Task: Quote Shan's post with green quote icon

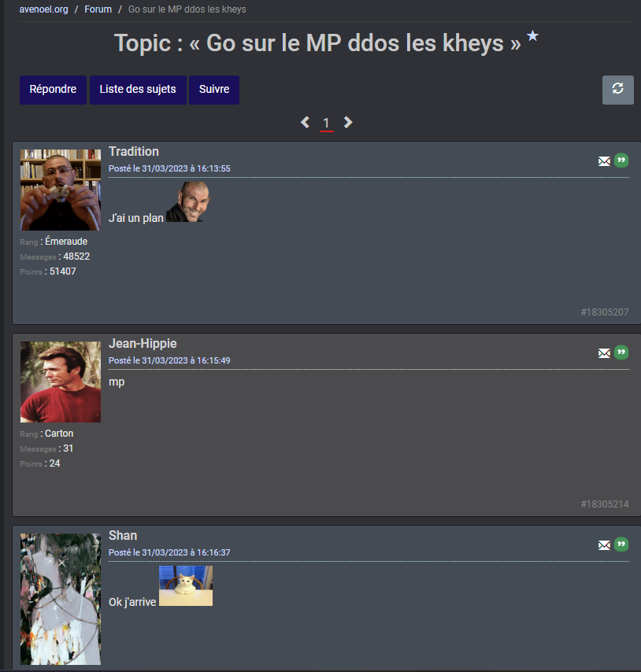Action: point(621,545)
